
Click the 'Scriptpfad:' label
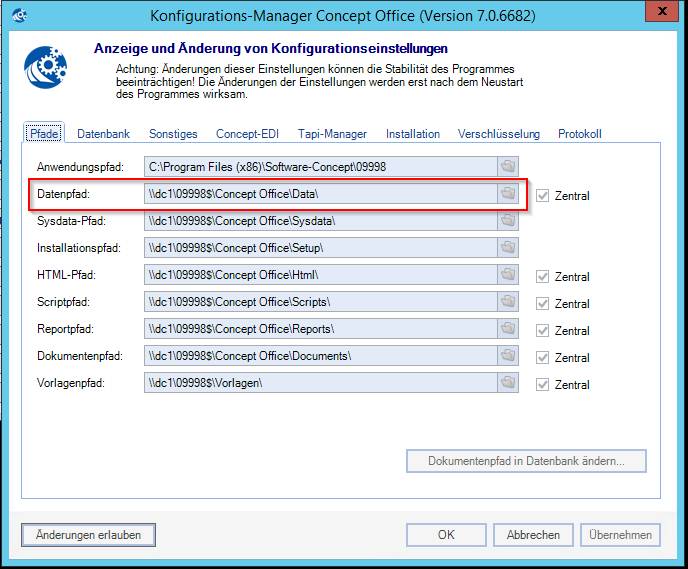[63, 302]
